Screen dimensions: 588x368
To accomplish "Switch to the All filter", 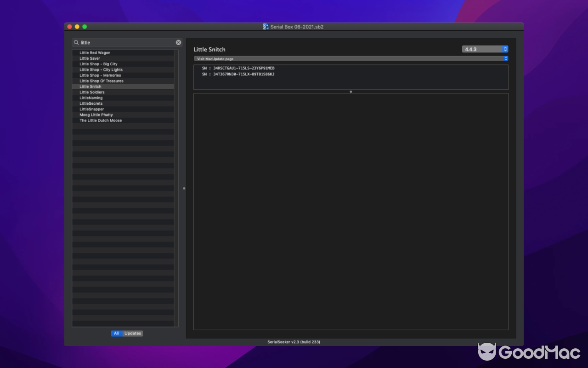I will [x=116, y=333].
